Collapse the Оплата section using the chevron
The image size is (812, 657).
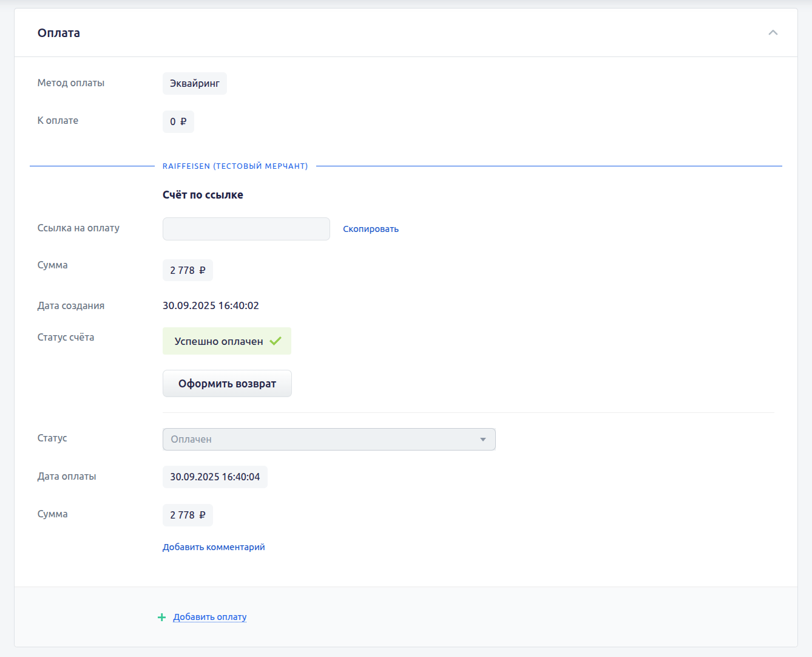click(773, 33)
